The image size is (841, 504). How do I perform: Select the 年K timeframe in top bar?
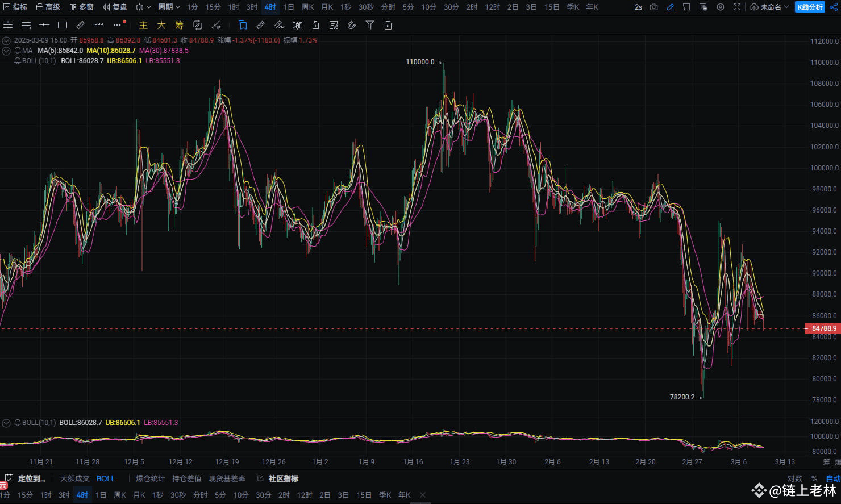click(x=592, y=7)
